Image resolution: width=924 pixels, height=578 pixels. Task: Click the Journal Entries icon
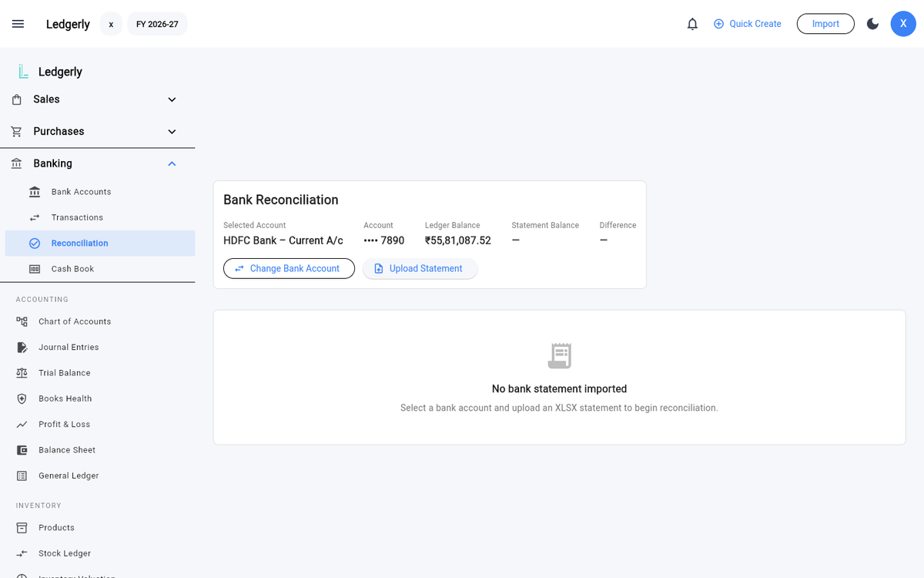pyautogui.click(x=22, y=348)
